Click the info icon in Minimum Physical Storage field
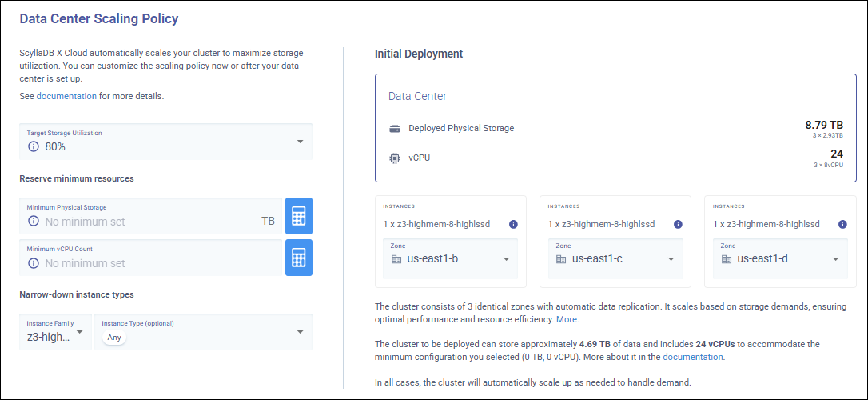The height and width of the screenshot is (400, 868). (34, 222)
